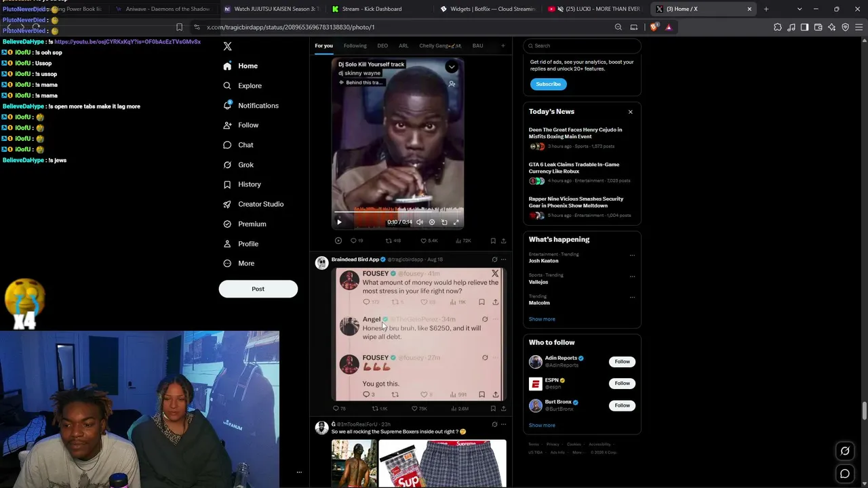Open the floating Messages icon

[x=845, y=474]
